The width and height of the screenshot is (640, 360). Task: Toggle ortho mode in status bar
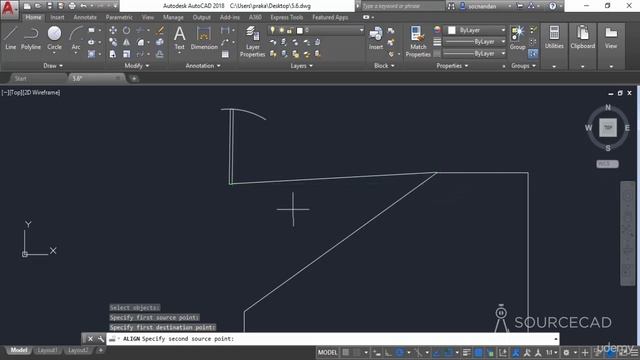388,352
